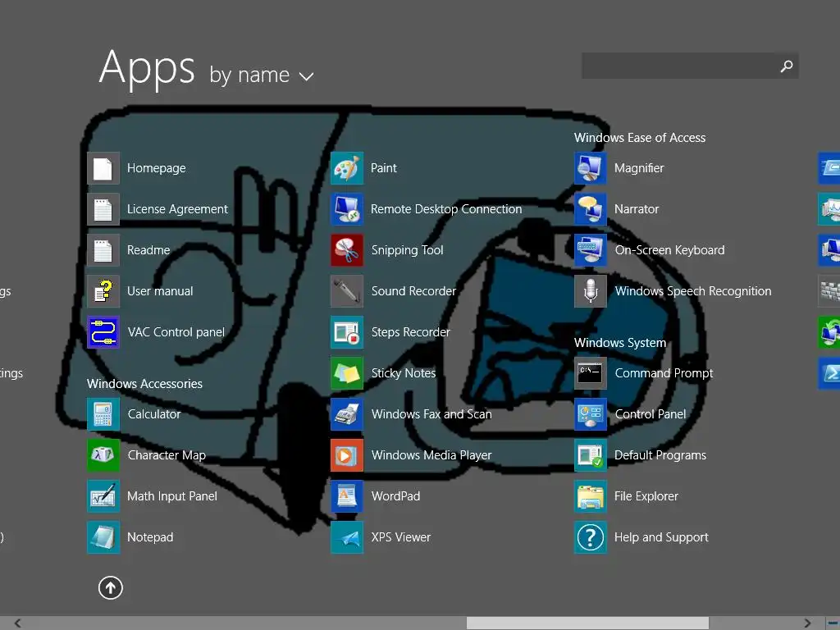
Task: Click the 'Default Programs' label text
Action: tap(660, 455)
